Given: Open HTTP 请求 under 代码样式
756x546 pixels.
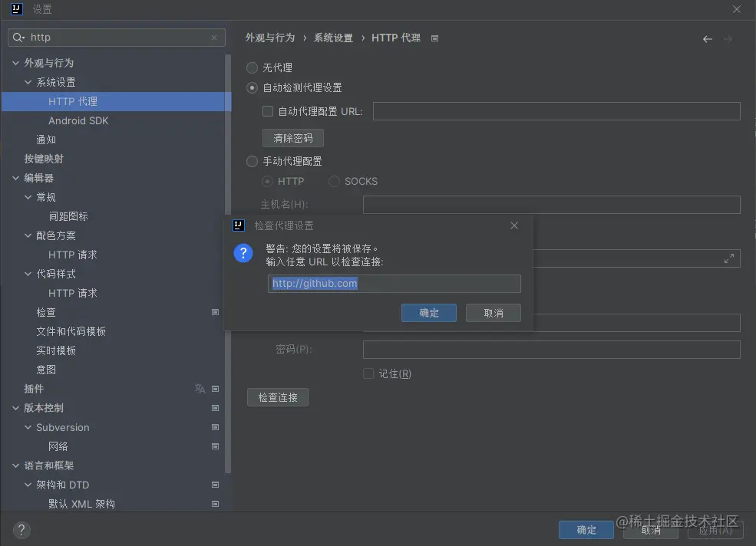Looking at the screenshot, I should point(73,293).
